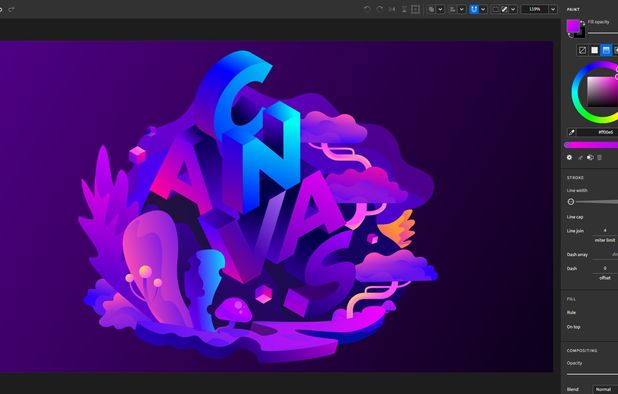618x394 pixels.
Task: Click the compositing Opacity slider track
Action: click(592, 374)
